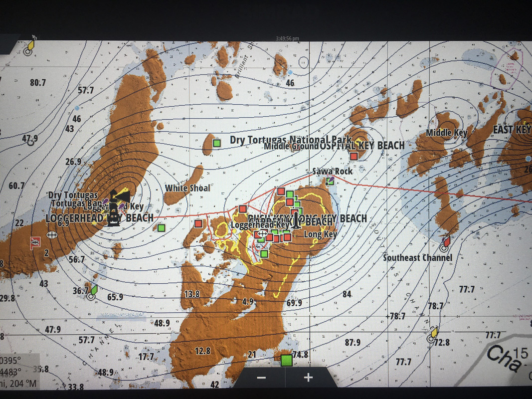Select the blue dot near depth 46 west
This screenshot has height=399, width=532.
click(77, 108)
